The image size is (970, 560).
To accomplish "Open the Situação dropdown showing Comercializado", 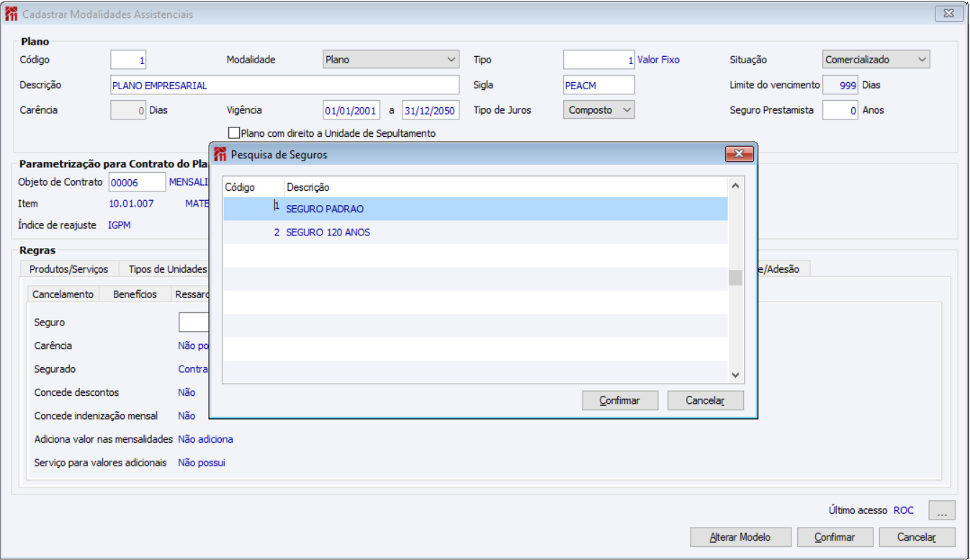I will pos(876,60).
